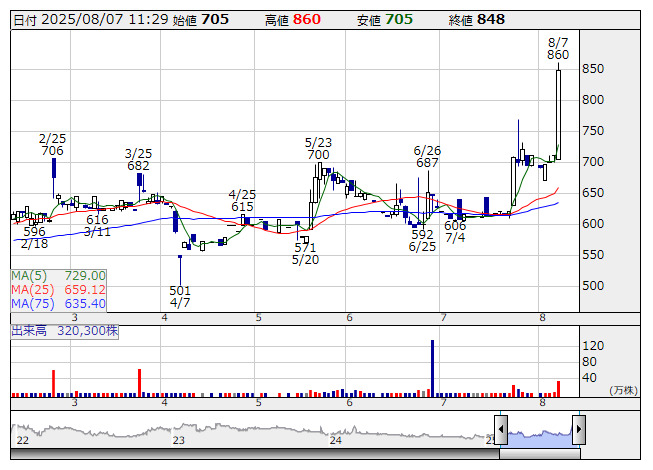Screen dimensions: 653x470
Task: Click the date 2025/08/07 11:29 in header
Action: point(105,20)
